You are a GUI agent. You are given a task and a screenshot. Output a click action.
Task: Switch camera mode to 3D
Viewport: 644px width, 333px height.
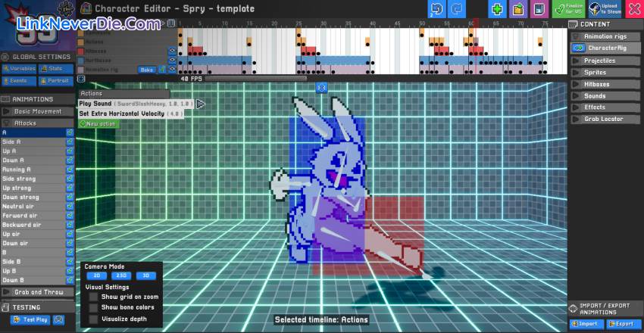[x=147, y=277]
